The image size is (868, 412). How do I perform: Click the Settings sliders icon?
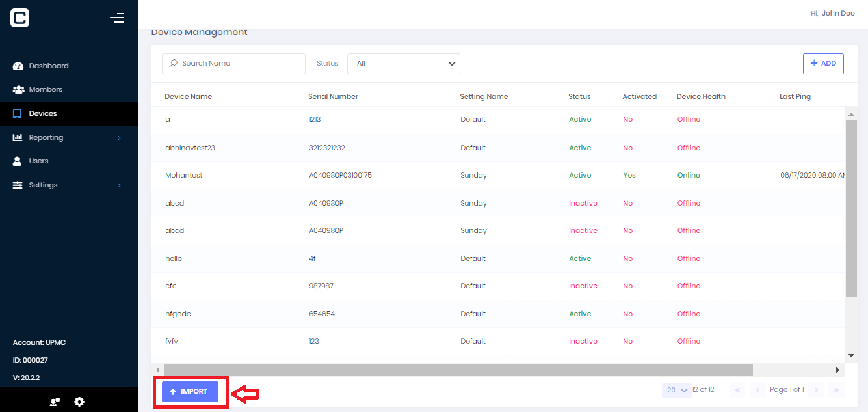[18, 185]
